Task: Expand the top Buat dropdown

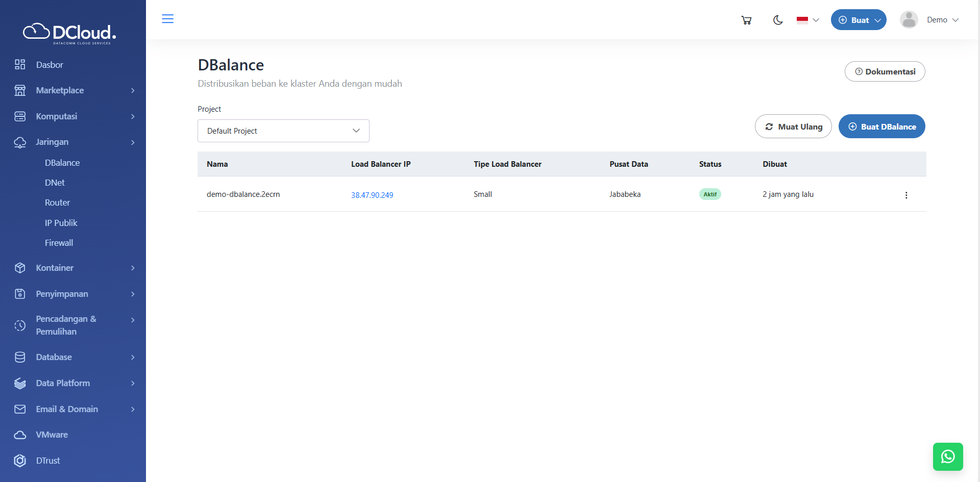Action: coord(859,20)
